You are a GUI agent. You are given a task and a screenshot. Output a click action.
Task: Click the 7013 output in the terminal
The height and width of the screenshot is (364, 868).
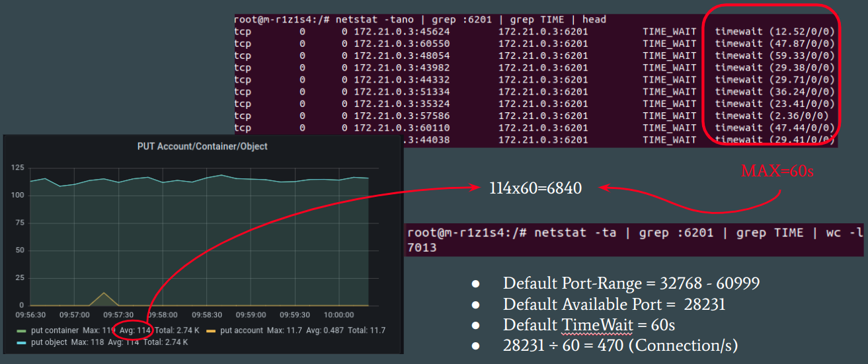pyautogui.click(x=422, y=248)
